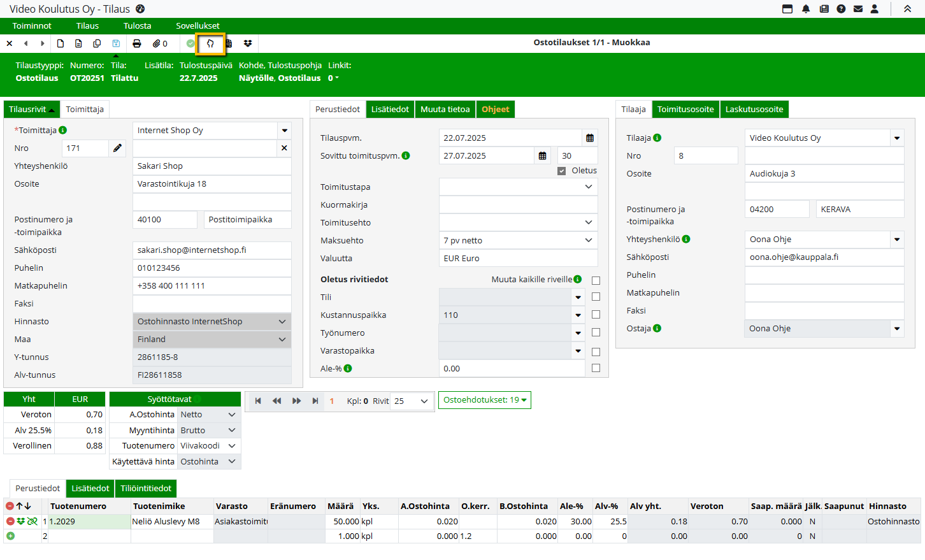Open the Tulosta menu
The height and width of the screenshot is (560, 925).
pyautogui.click(x=137, y=26)
